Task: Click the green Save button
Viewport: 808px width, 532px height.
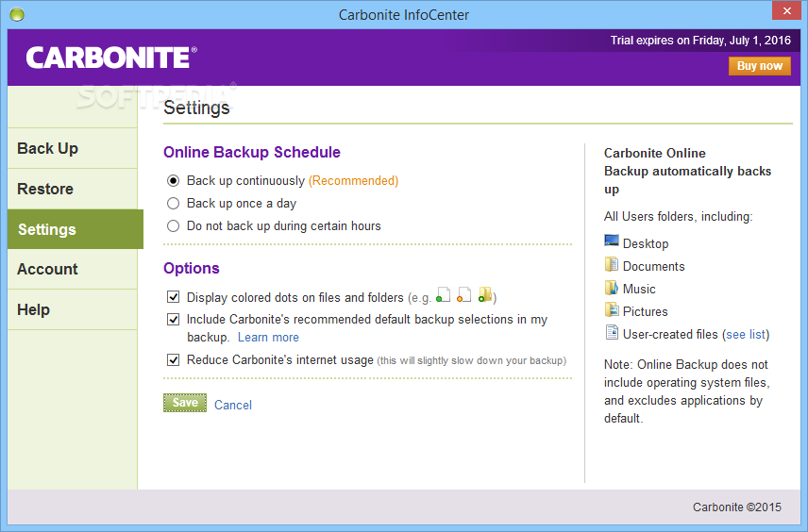Action: click(x=185, y=403)
